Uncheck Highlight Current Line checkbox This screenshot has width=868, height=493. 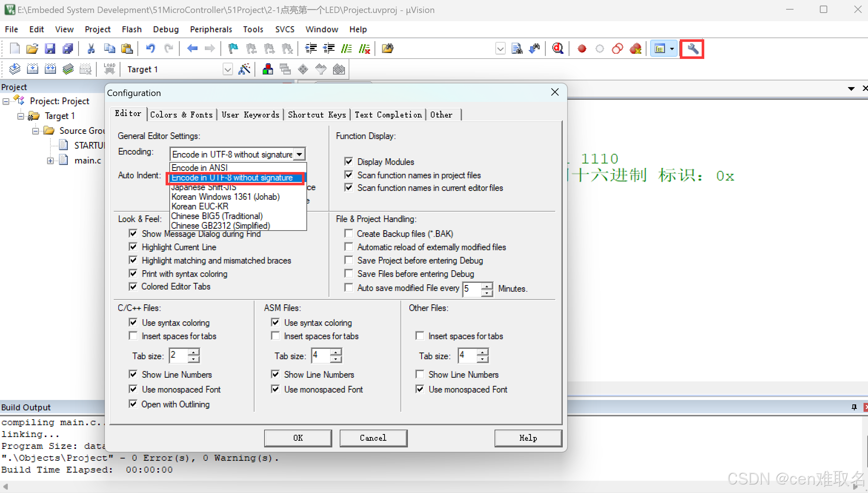click(133, 247)
